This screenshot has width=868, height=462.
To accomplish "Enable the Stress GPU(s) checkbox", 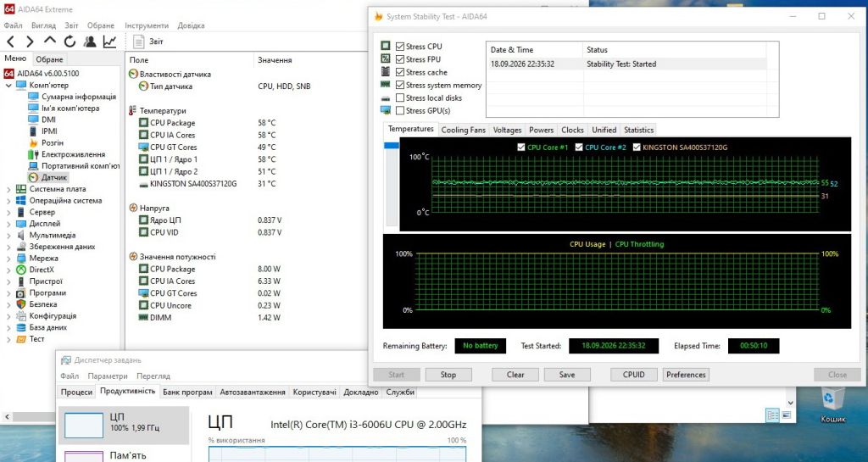I will [400, 110].
